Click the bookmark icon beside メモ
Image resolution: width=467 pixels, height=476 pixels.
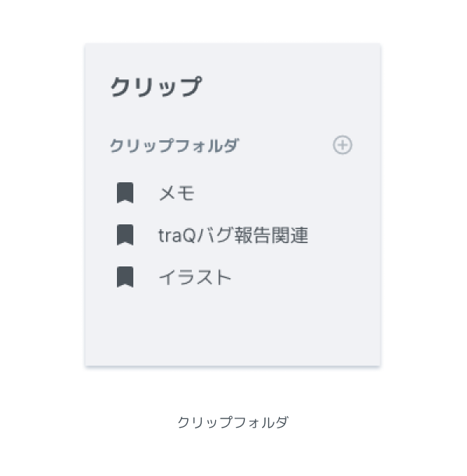pyautogui.click(x=125, y=192)
